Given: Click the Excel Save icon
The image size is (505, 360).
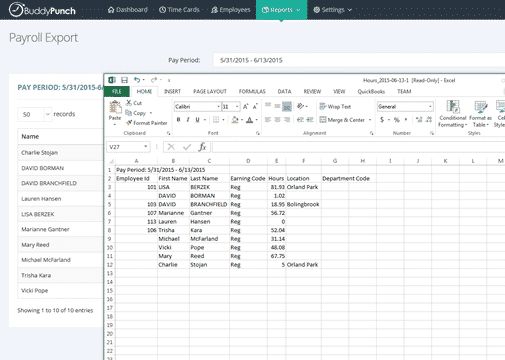Looking at the screenshot, I should 124,80.
